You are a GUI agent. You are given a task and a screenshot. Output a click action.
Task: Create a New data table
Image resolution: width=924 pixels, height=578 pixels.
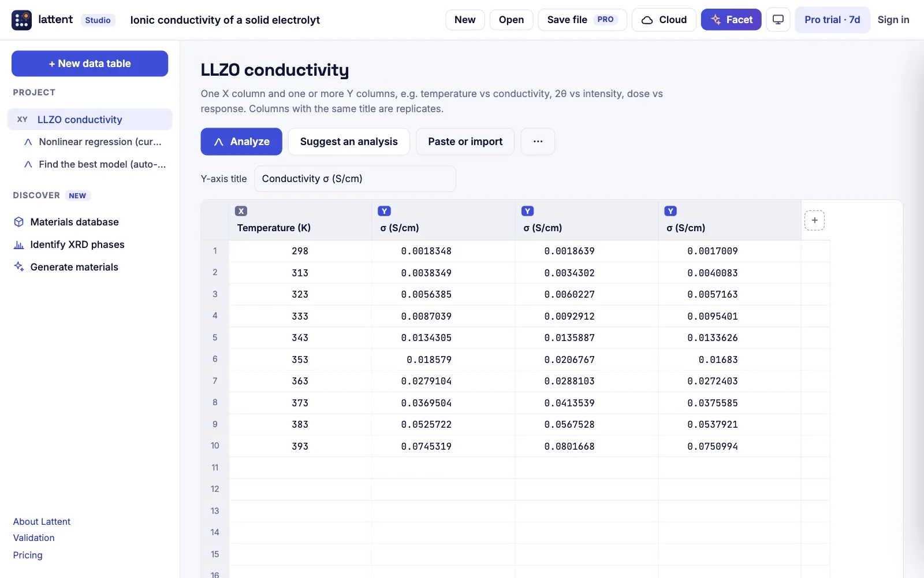pyautogui.click(x=90, y=64)
